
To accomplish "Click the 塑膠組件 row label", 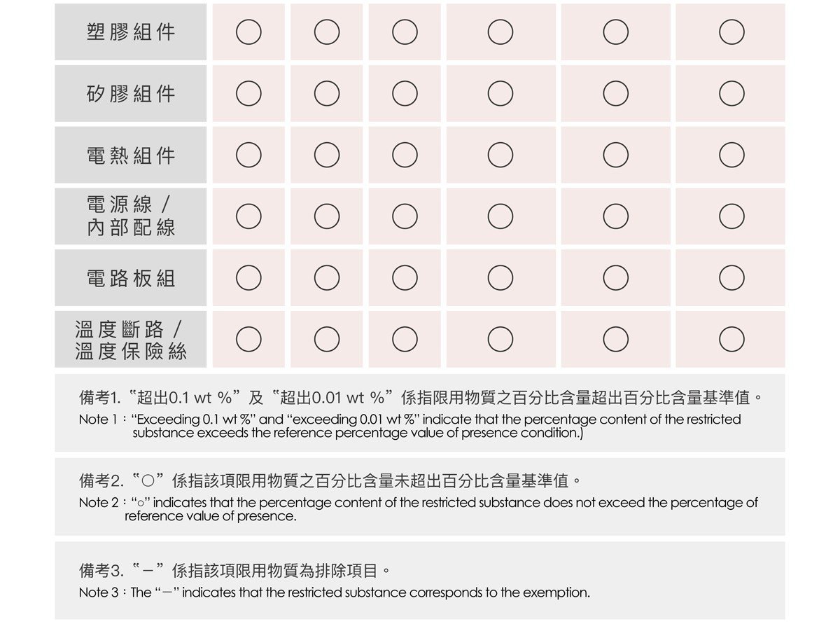I will (131, 32).
